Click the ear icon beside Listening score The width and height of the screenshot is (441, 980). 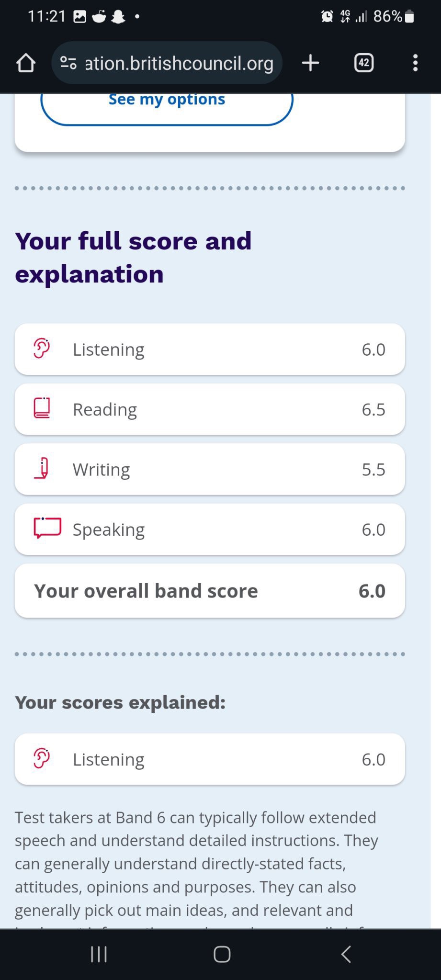(42, 349)
